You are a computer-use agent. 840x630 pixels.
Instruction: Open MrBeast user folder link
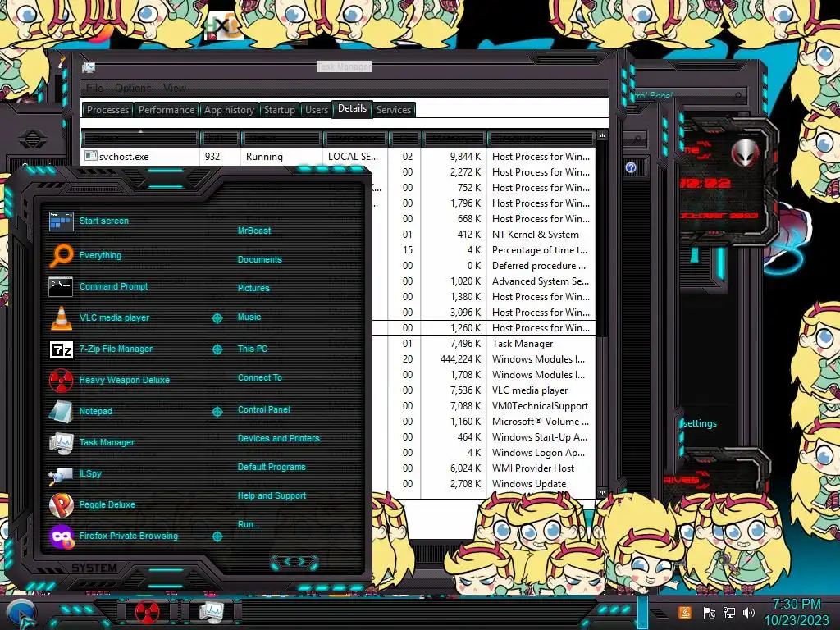click(x=254, y=231)
